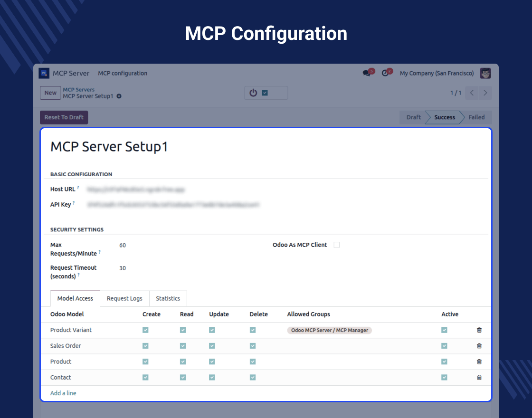Click the power toggle icon
Screen dimensions: 532x418
tap(253, 93)
